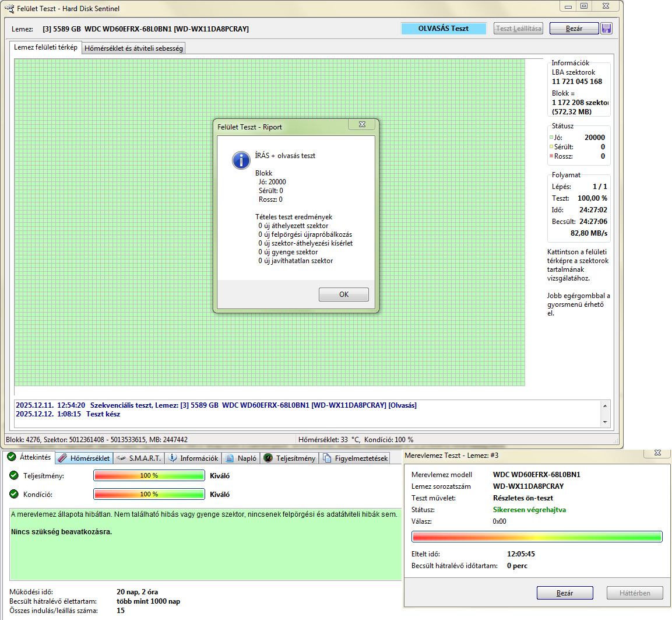Click the 'Részletes ön-teszt' operation text
672x620 pixels.
point(523,498)
